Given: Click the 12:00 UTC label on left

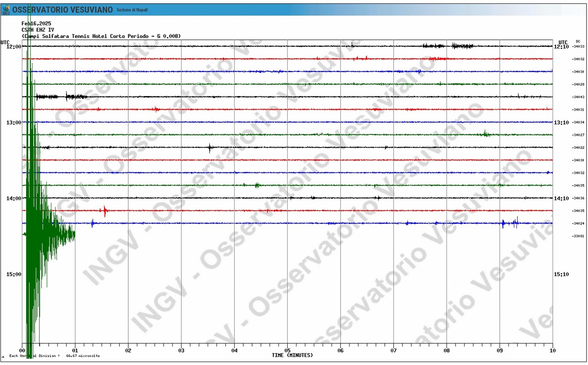Looking at the screenshot, I should (x=14, y=47).
